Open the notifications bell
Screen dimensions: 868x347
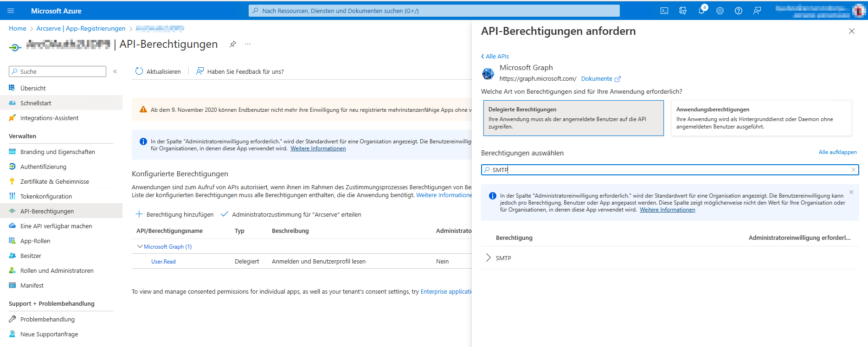701,11
